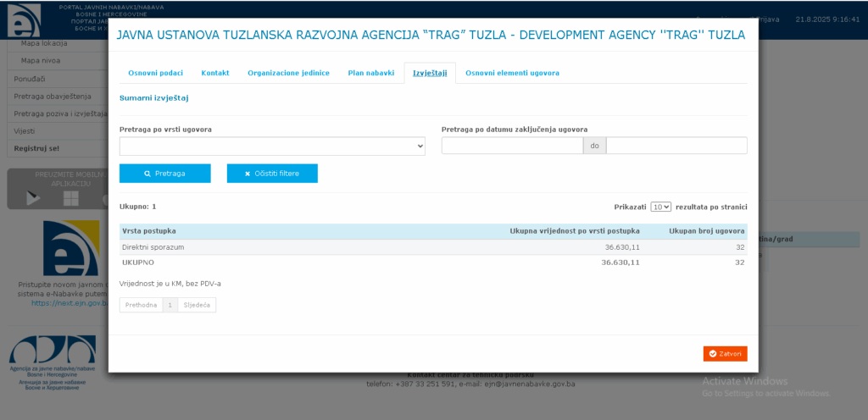Switch to the Kontakt tab
The height and width of the screenshot is (420, 868).
click(215, 73)
